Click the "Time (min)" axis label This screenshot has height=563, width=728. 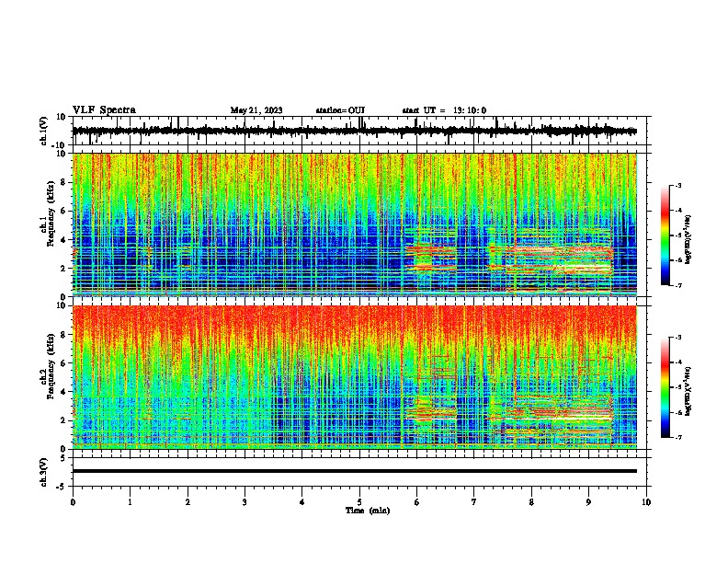[368, 511]
